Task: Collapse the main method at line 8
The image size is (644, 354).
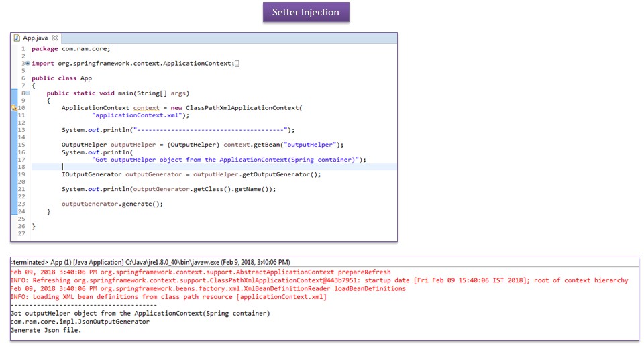Action: coord(28,93)
